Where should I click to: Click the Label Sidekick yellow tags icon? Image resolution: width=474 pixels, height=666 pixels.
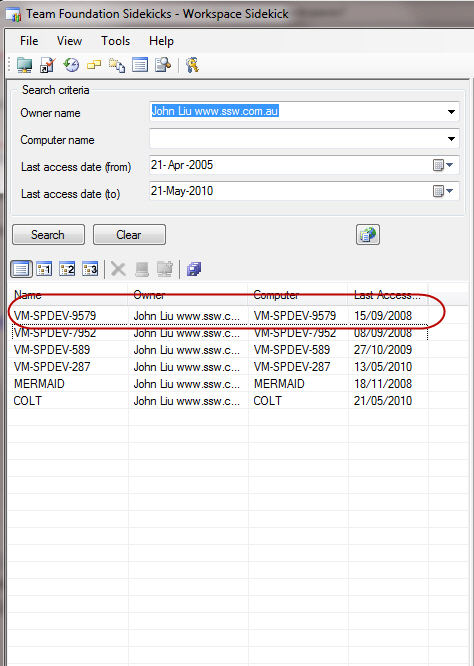click(x=94, y=65)
